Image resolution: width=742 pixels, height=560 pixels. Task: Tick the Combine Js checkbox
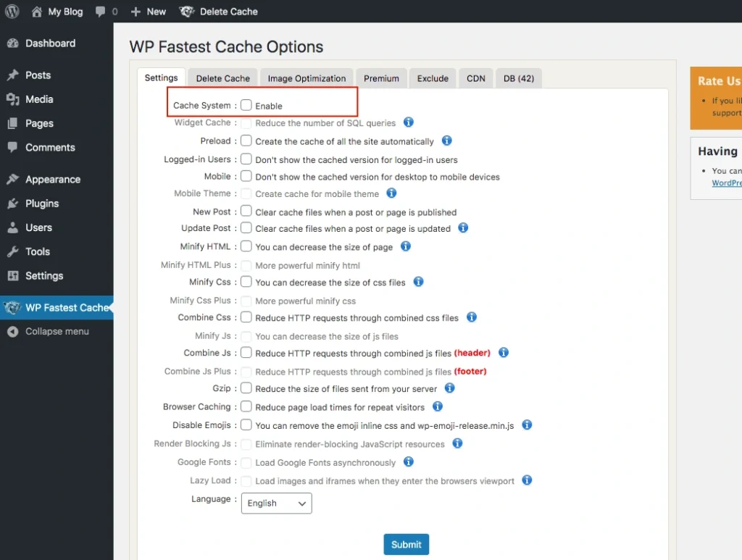[x=246, y=353]
